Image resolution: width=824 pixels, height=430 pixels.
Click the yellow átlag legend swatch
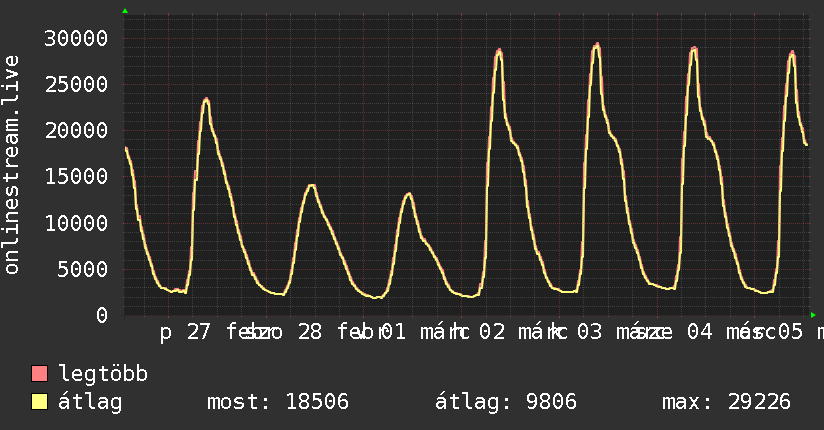pos(39,402)
